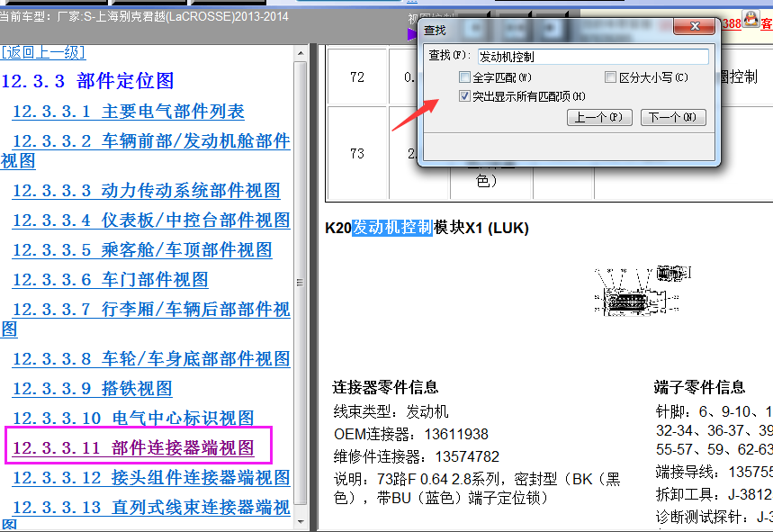Click the left panel scrollbar down arrow
The image size is (773, 532).
pyautogui.click(x=301, y=521)
